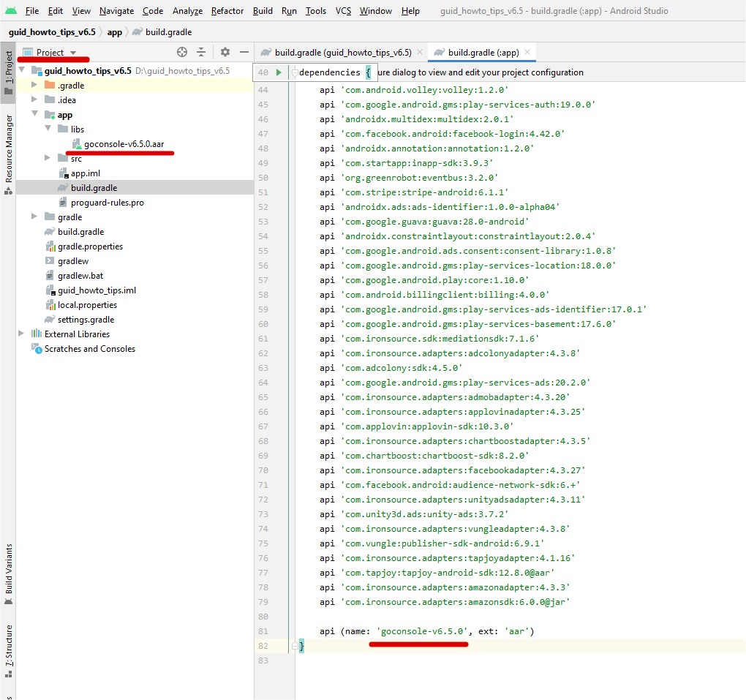Open Project panel settings gear
Image resolution: width=746 pixels, height=700 pixels.
coord(225,52)
